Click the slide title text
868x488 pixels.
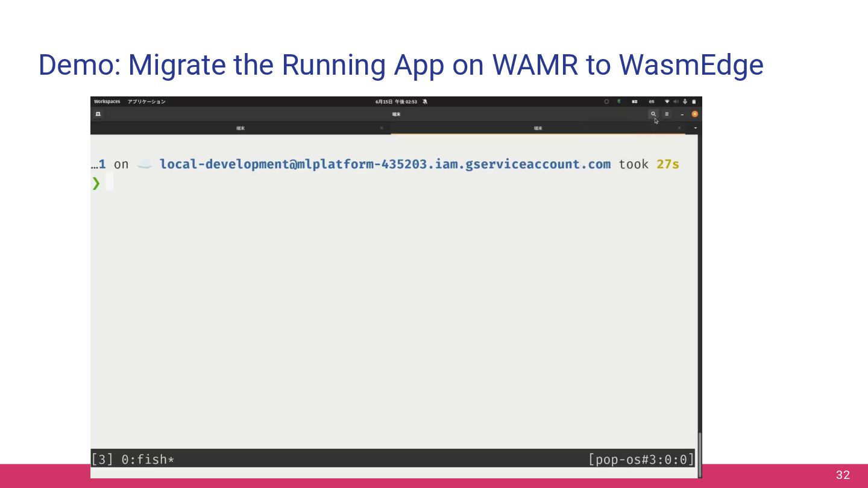(401, 64)
